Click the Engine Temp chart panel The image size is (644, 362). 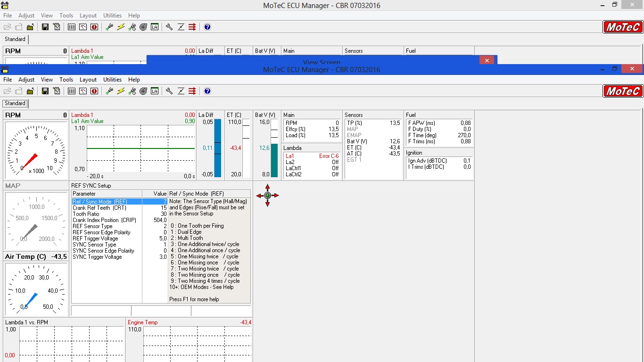(x=190, y=340)
